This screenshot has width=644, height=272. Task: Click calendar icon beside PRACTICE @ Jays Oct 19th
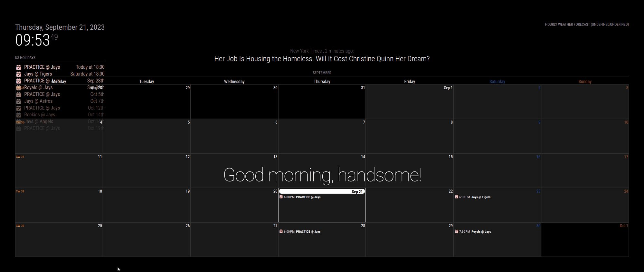[19, 128]
